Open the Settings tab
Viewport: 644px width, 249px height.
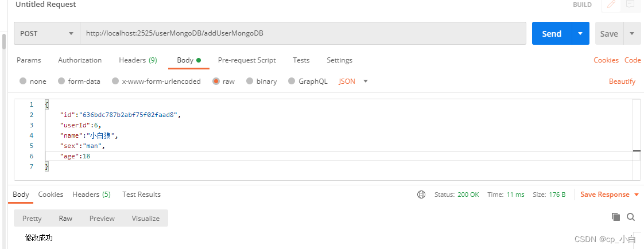point(339,60)
